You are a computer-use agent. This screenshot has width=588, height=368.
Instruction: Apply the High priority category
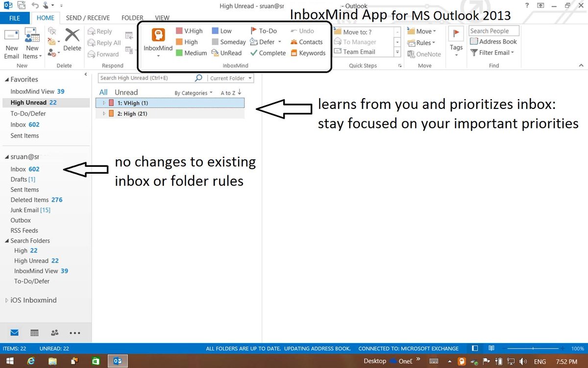click(187, 42)
